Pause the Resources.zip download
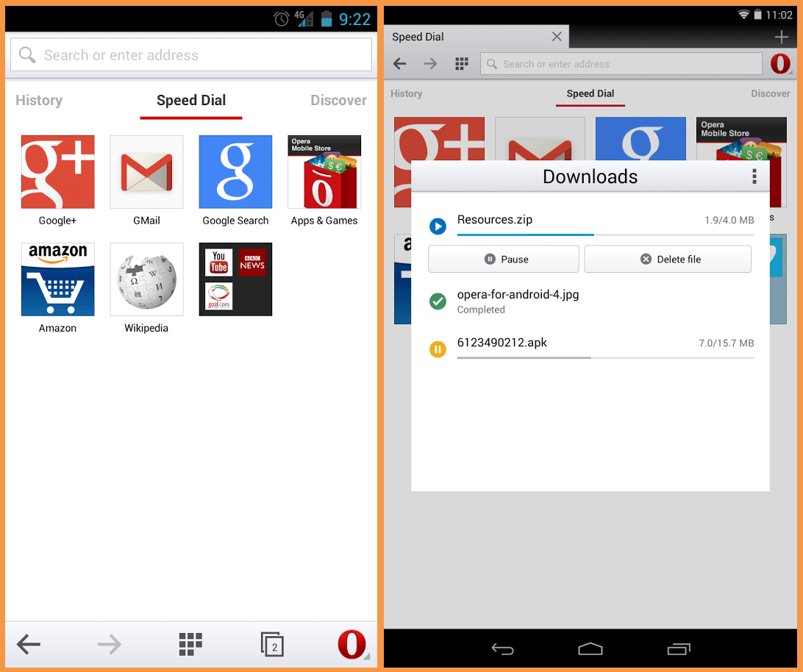This screenshot has height=672, width=803. pyautogui.click(x=504, y=260)
